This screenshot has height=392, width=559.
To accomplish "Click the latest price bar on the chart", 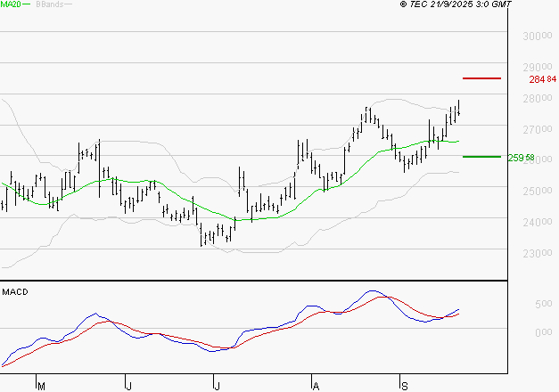I will click(x=458, y=110).
